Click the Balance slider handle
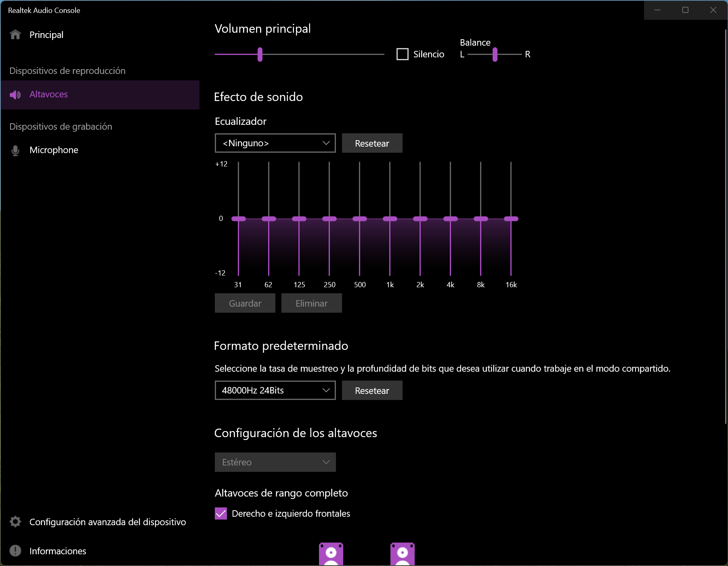This screenshot has width=728, height=566. pyautogui.click(x=495, y=55)
